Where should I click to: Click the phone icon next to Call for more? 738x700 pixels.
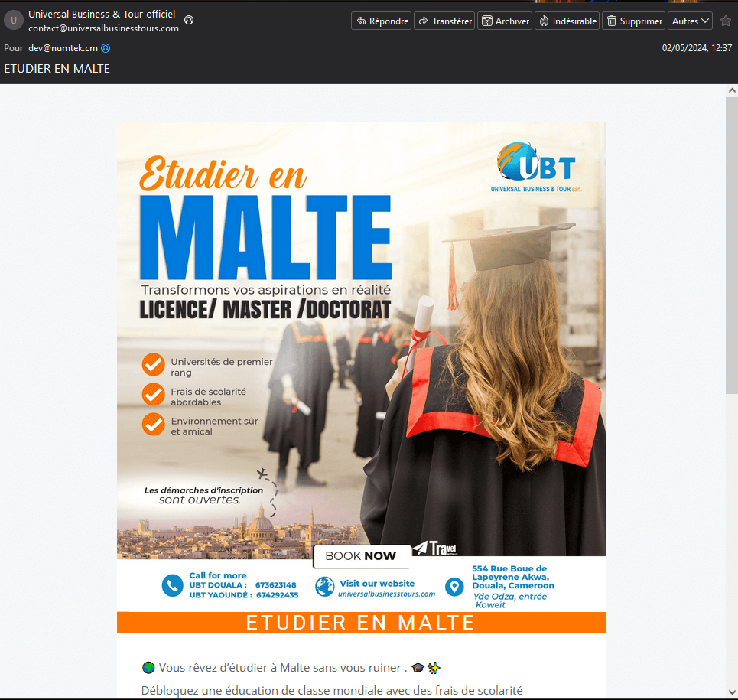[172, 586]
